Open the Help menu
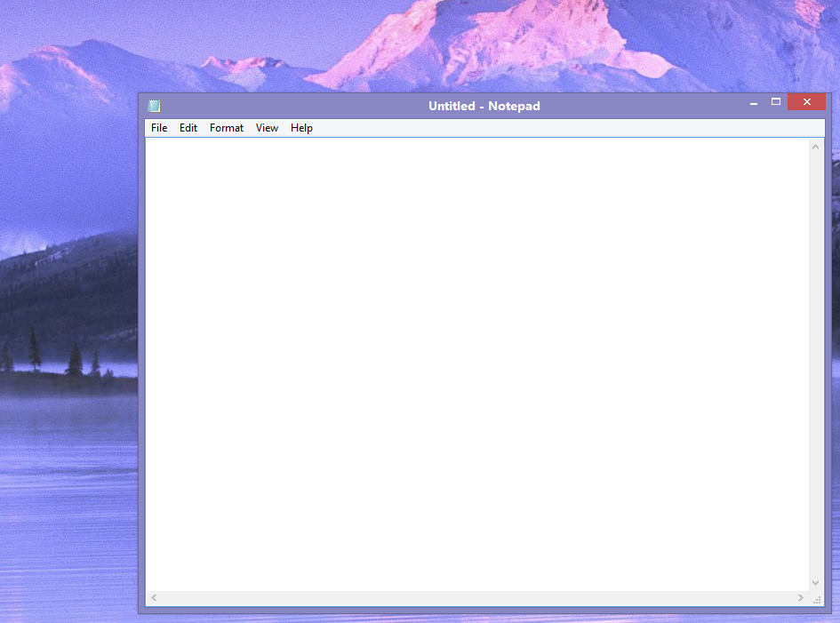Viewport: 840px width, 623px height. click(301, 128)
